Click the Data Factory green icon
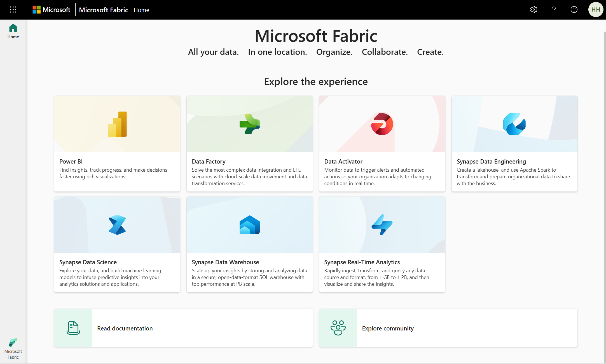This screenshot has width=606, height=364. [x=250, y=124]
